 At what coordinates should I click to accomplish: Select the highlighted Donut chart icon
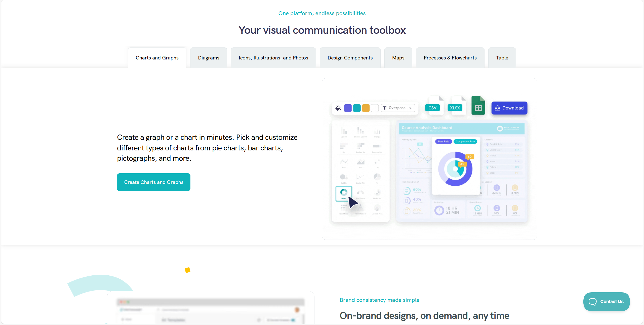344,193
